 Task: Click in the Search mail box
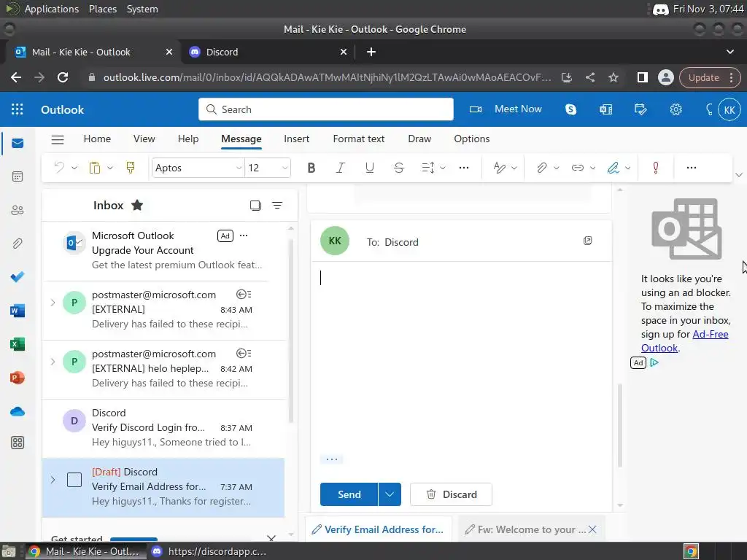click(326, 109)
